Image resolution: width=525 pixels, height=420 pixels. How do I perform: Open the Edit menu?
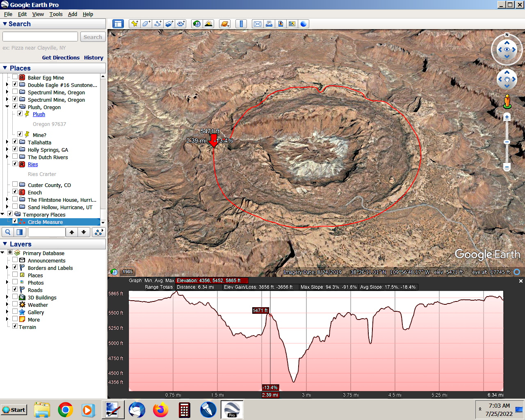(22, 14)
